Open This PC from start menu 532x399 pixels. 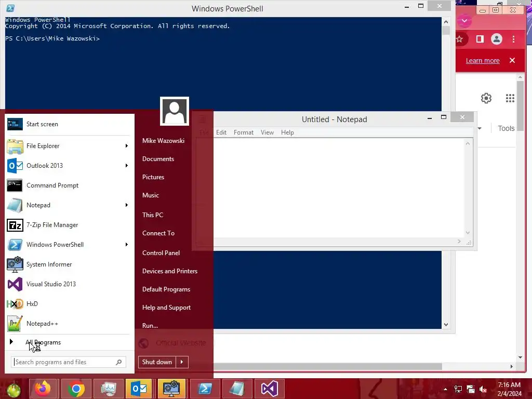coord(153,215)
